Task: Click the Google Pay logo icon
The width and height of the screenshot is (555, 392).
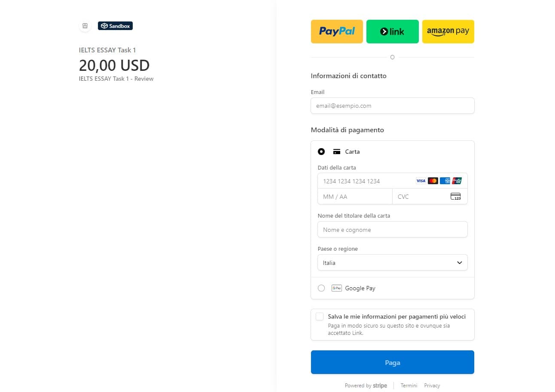Action: pyautogui.click(x=336, y=288)
